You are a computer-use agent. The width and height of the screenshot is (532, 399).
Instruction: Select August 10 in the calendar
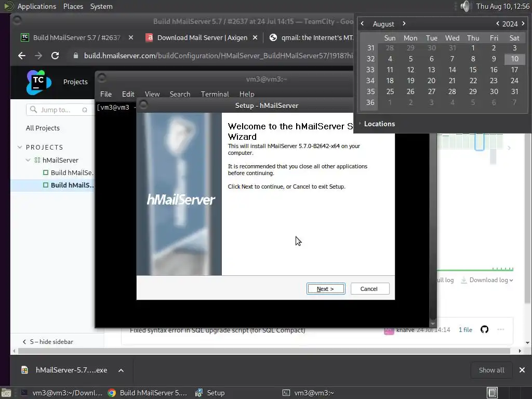pyautogui.click(x=514, y=59)
